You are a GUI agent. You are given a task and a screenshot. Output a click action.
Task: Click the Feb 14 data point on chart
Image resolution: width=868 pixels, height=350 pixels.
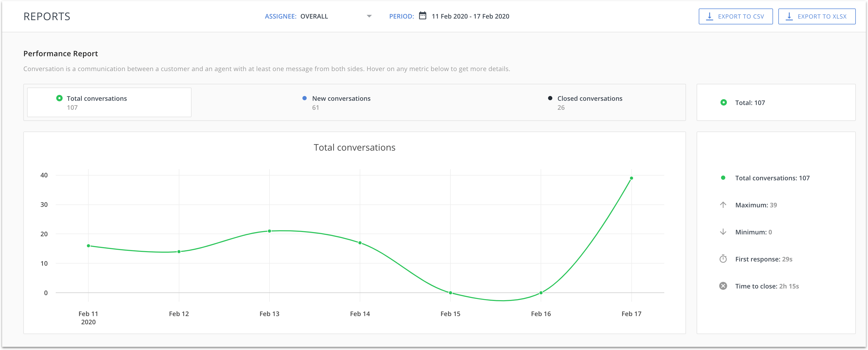pyautogui.click(x=360, y=243)
